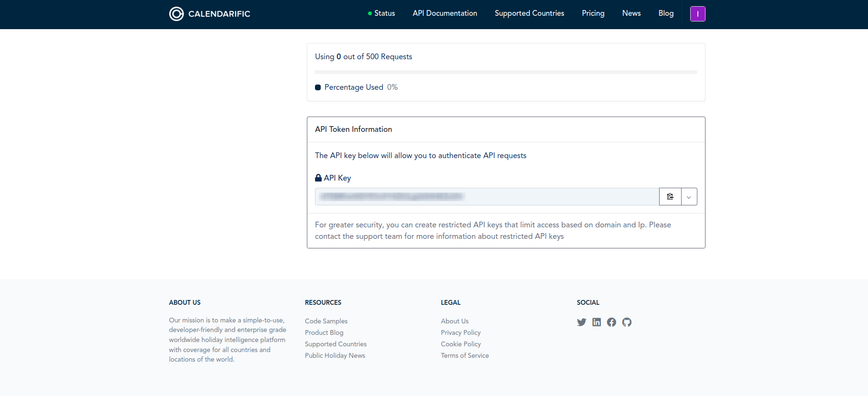Viewport: 868px width, 396px height.
Task: Open Public Holiday News footer link
Action: 335,355
